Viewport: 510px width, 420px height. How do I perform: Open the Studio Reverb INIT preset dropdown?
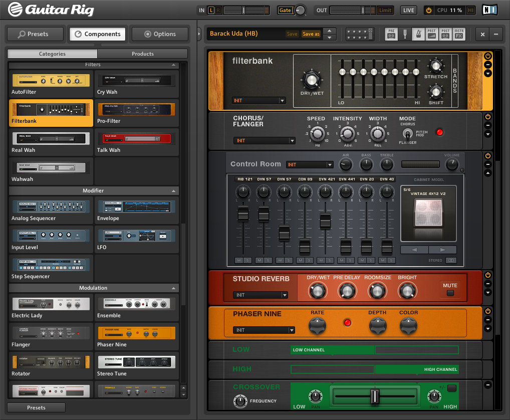(261, 295)
